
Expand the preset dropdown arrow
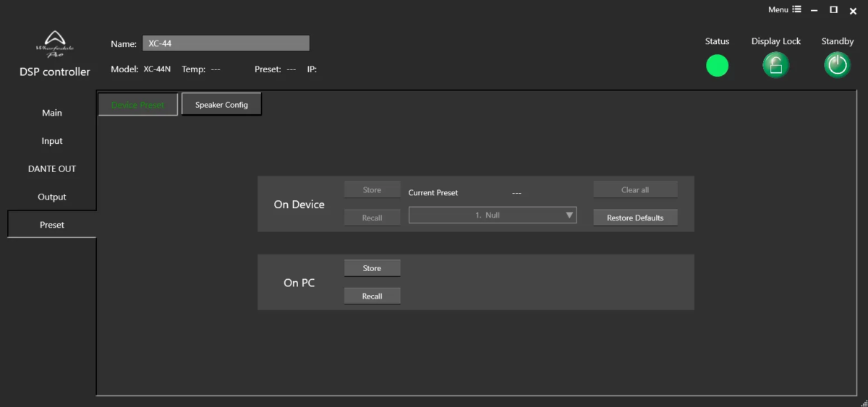569,215
